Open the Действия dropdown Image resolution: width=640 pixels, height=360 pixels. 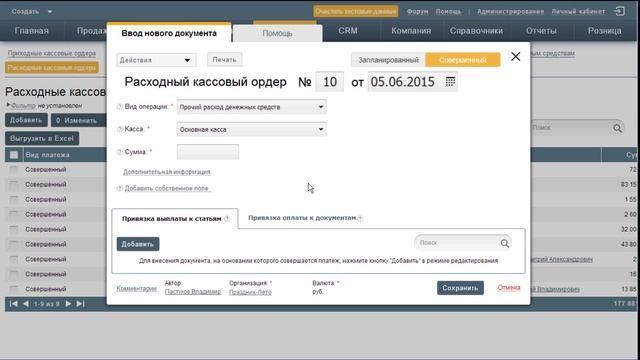click(156, 60)
